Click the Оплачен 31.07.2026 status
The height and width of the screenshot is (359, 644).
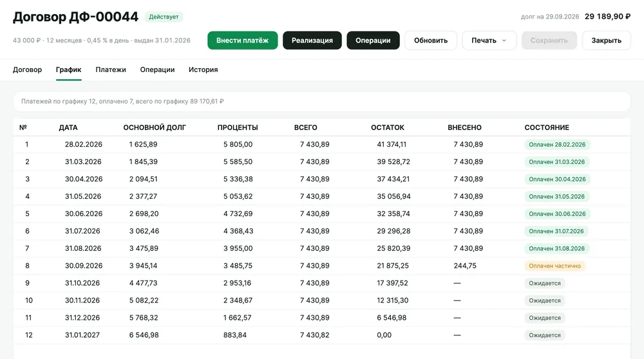[x=556, y=231]
